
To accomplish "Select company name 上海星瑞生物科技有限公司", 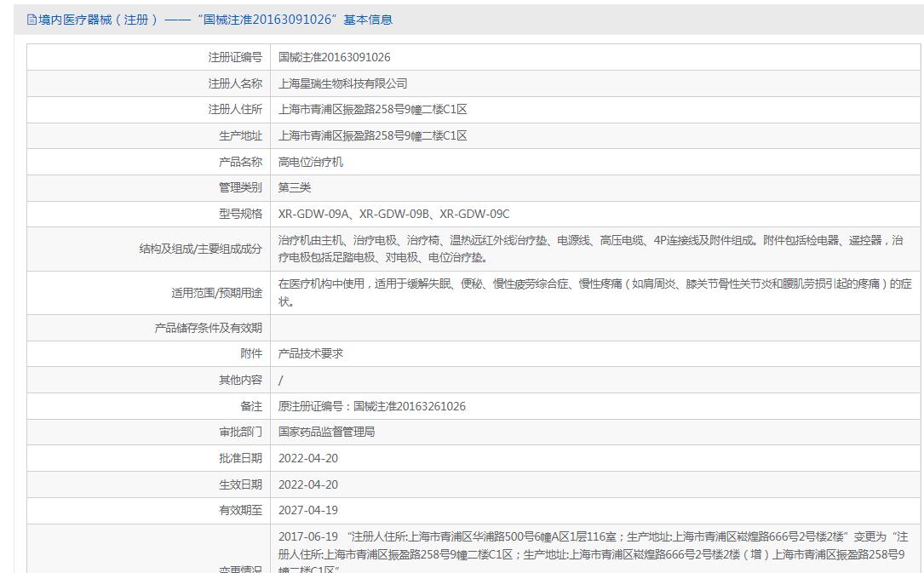I will point(342,83).
